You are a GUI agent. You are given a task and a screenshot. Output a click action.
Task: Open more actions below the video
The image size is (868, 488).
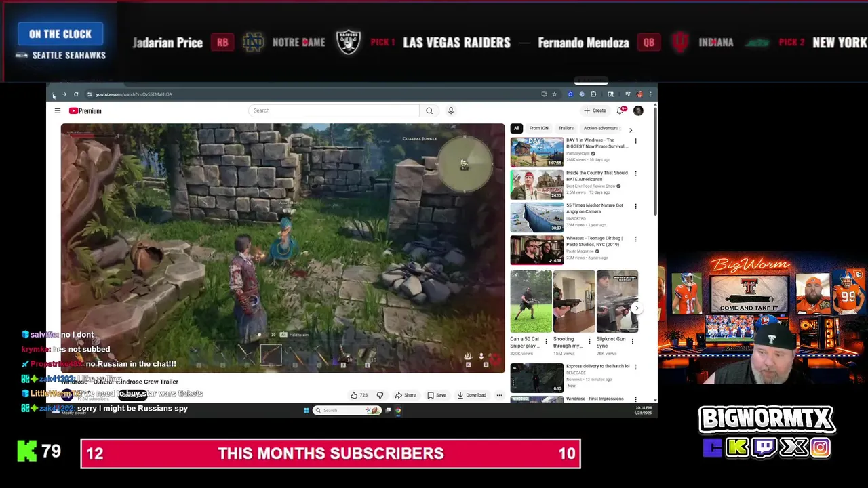(x=499, y=395)
